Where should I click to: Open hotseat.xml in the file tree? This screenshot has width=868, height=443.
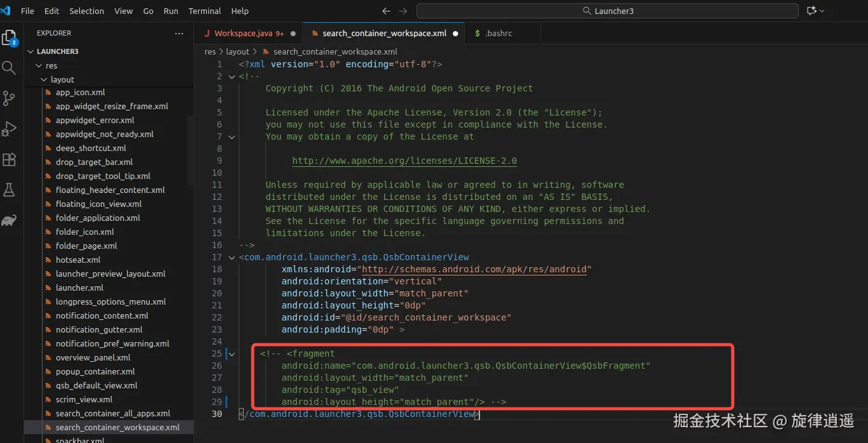pos(78,260)
